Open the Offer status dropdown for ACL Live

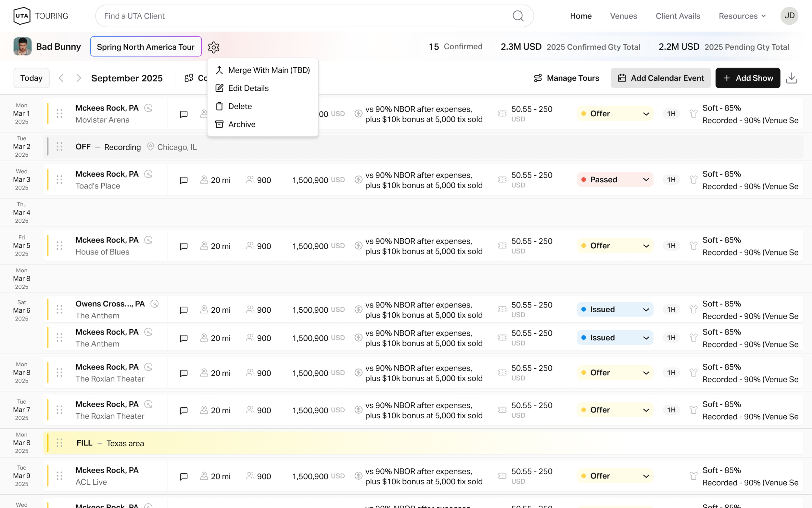pos(615,476)
